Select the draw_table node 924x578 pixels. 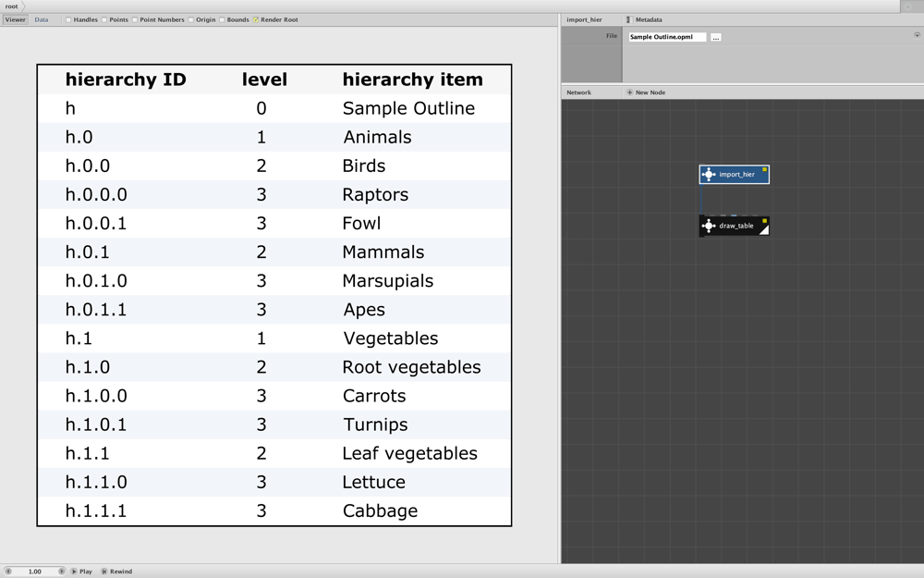[735, 226]
